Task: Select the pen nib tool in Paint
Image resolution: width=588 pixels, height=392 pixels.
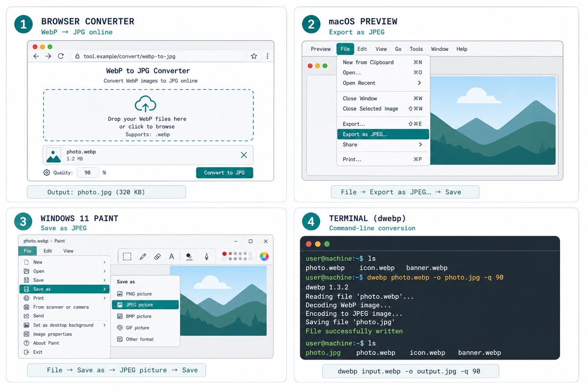Action: 206,256
